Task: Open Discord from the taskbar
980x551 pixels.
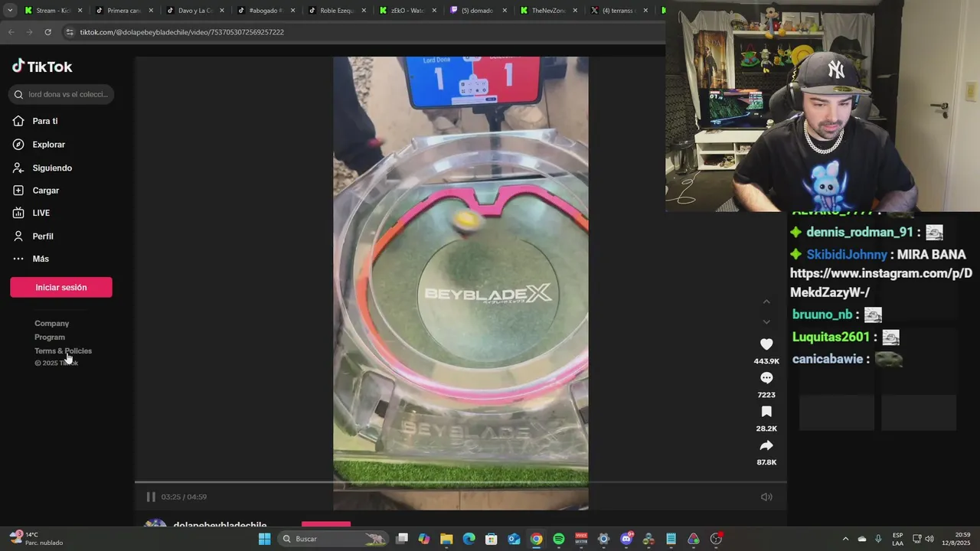Action: (626, 539)
